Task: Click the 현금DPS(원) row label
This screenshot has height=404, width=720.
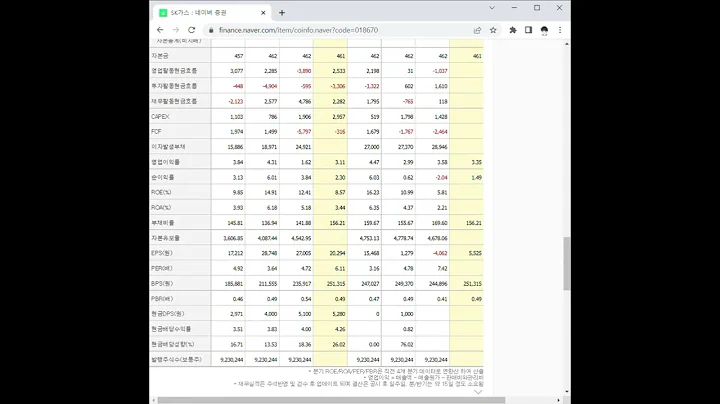Action: coord(168,314)
